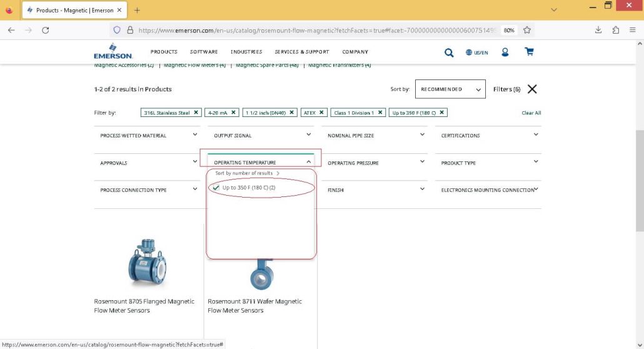Uncheck the Up to 350 F (180 C) checkbox
Image resolution: width=644 pixels, height=349 pixels.
point(216,188)
